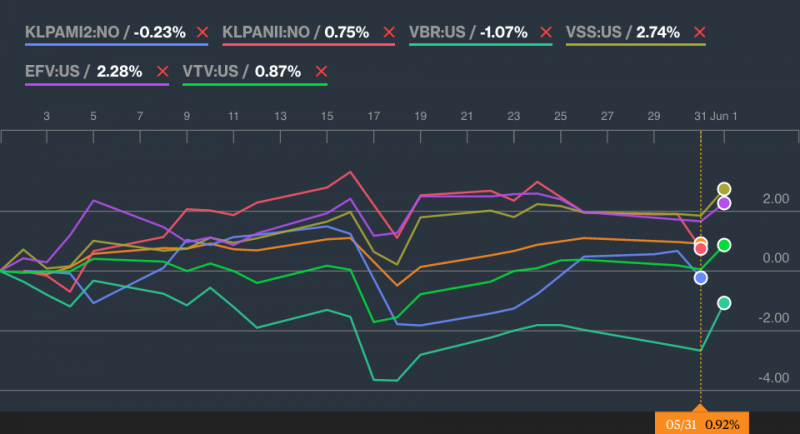Click the -4.00 y-axis label

(x=773, y=378)
